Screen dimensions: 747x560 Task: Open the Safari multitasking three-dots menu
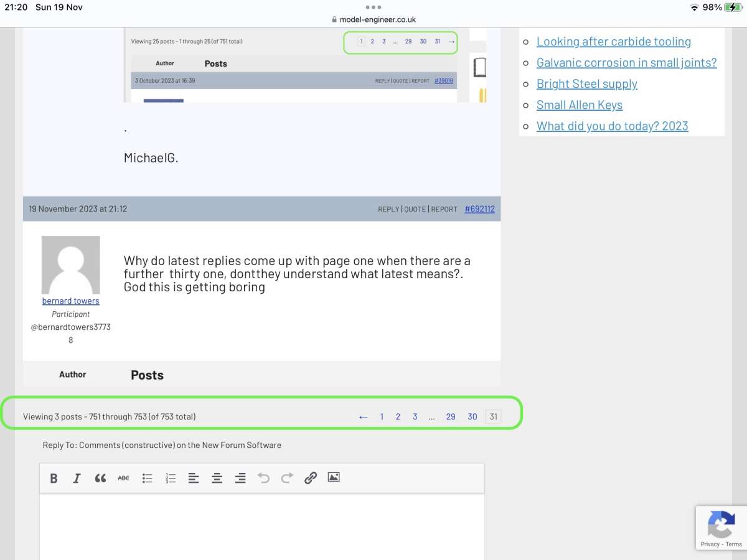coord(373,7)
